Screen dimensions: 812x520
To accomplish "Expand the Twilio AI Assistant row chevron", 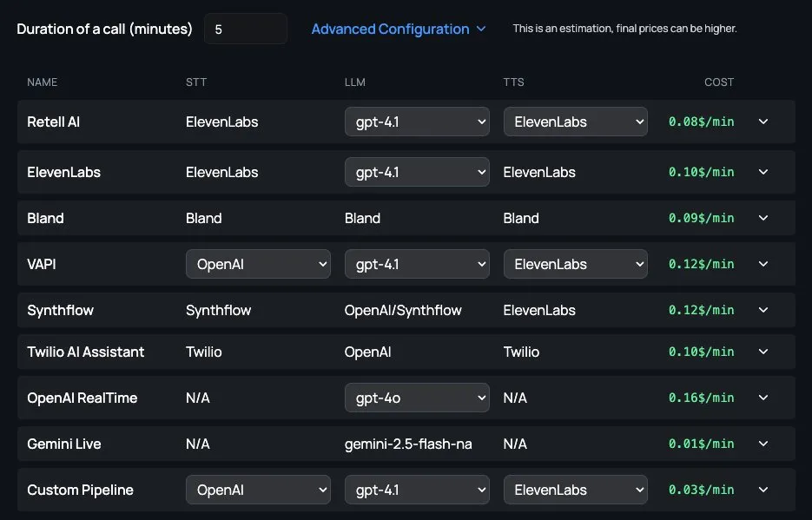I will (x=763, y=352).
